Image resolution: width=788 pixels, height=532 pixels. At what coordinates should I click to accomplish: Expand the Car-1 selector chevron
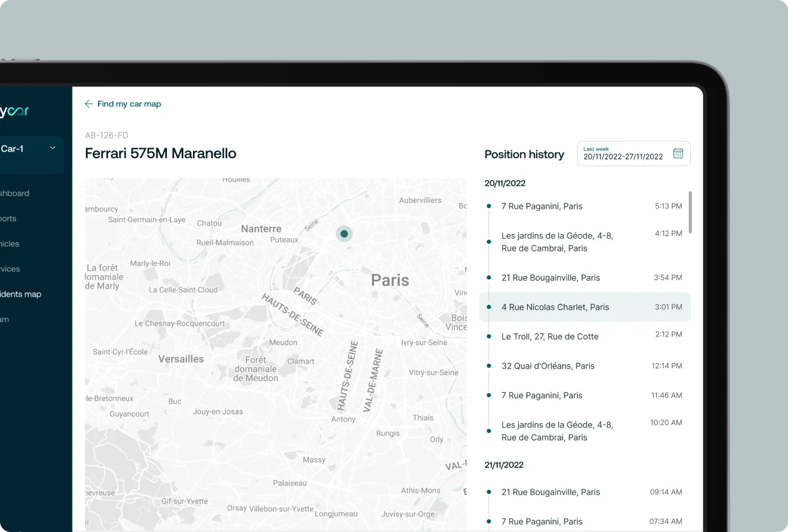pyautogui.click(x=53, y=148)
